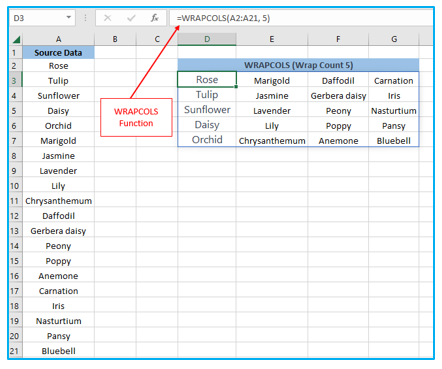Select cell A20 containing Pansy
Viewport: 442px width, 369px height.
(x=58, y=336)
